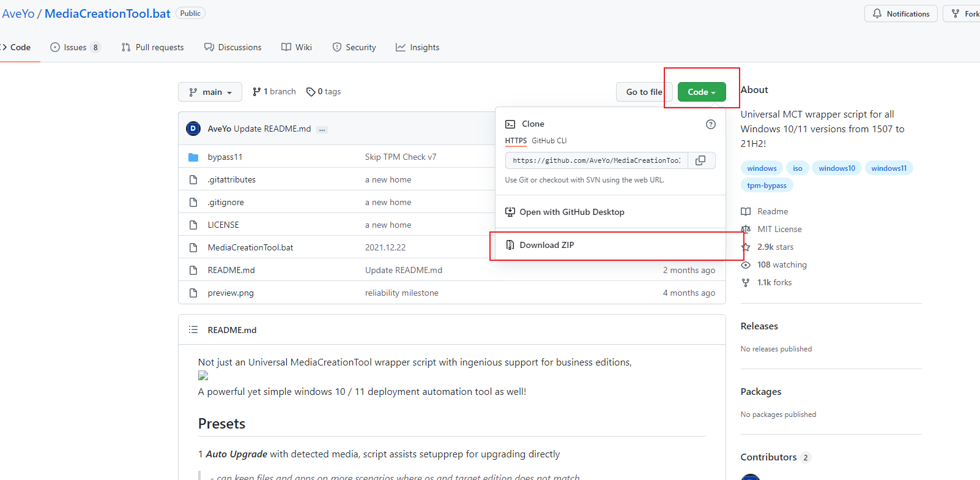Click the windows topic tag
The image size is (980, 480).
(x=762, y=168)
